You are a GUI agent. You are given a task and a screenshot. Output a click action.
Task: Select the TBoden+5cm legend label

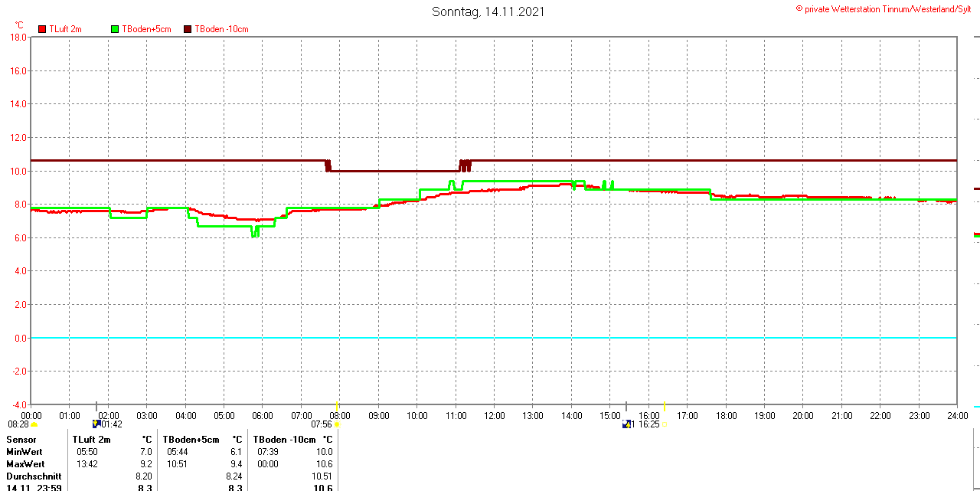coord(146,29)
